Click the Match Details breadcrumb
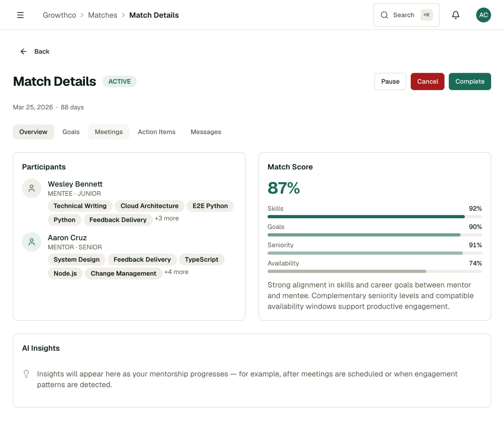Image resolution: width=504 pixels, height=429 pixels. [154, 15]
